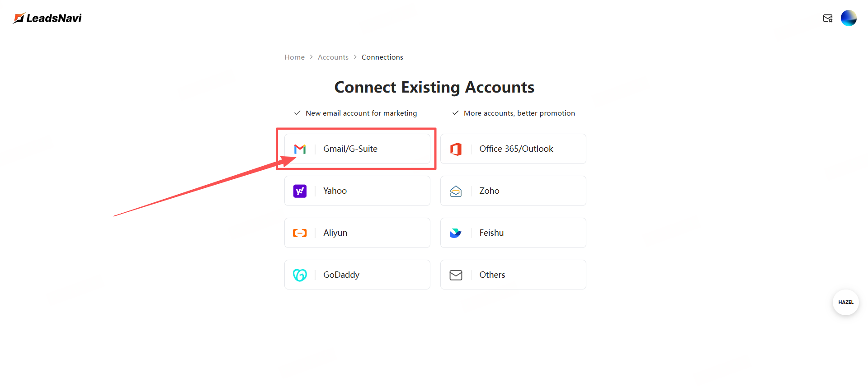Click the Feishu bird logo icon
Viewport: 868px width, 392px height.
pyautogui.click(x=456, y=233)
